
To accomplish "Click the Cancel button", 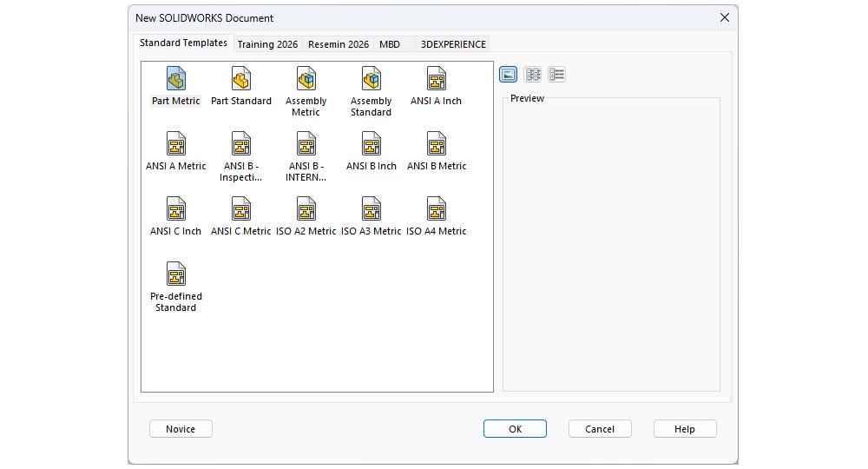I will coord(600,428).
